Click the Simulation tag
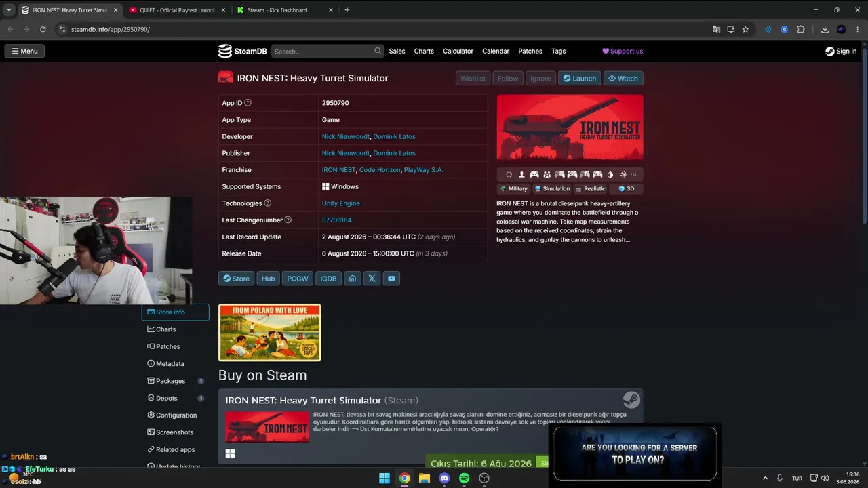This screenshot has height=488, width=868. [552, 189]
